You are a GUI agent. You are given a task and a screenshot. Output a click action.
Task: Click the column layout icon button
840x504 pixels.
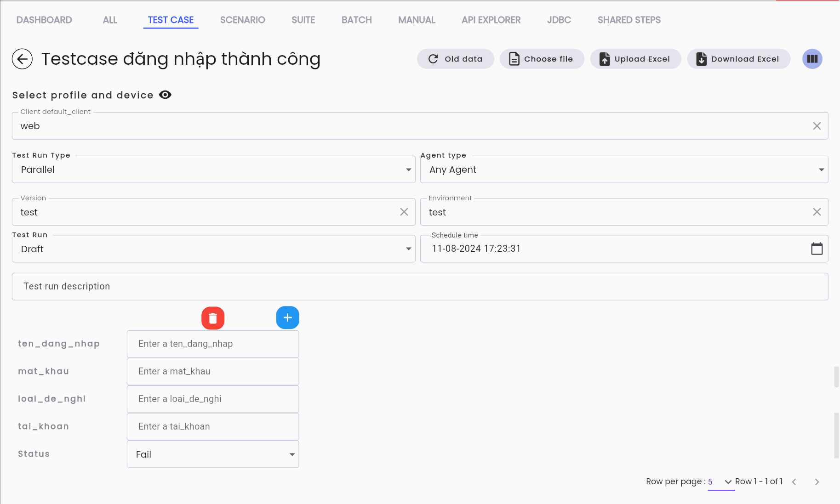(812, 59)
